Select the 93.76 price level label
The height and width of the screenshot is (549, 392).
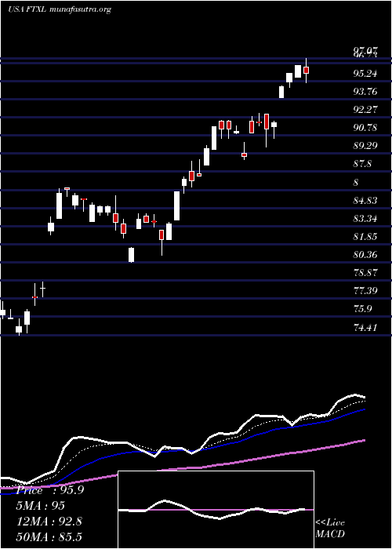coord(365,92)
